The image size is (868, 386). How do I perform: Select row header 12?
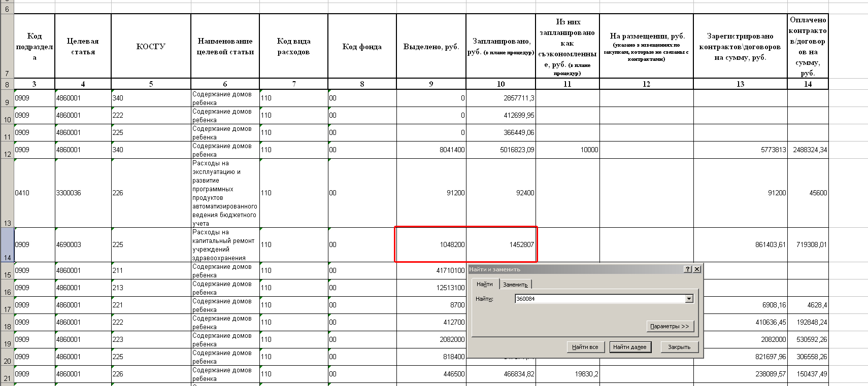[7, 150]
